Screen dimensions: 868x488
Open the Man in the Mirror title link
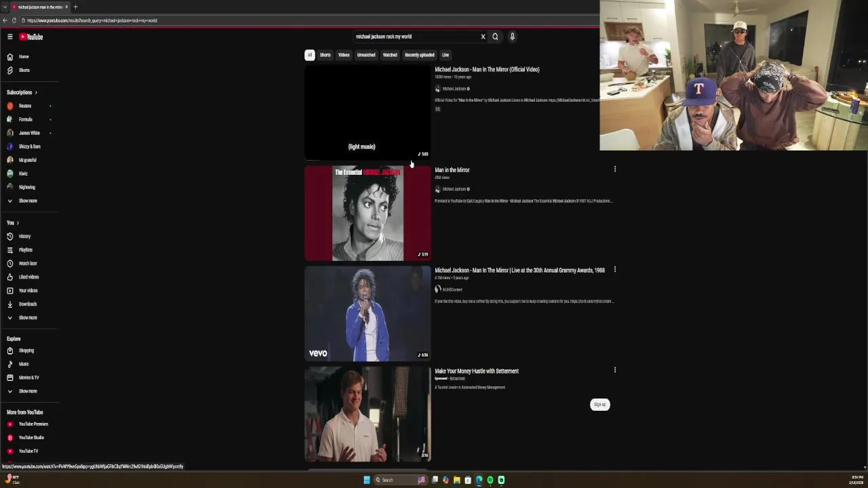coord(452,170)
